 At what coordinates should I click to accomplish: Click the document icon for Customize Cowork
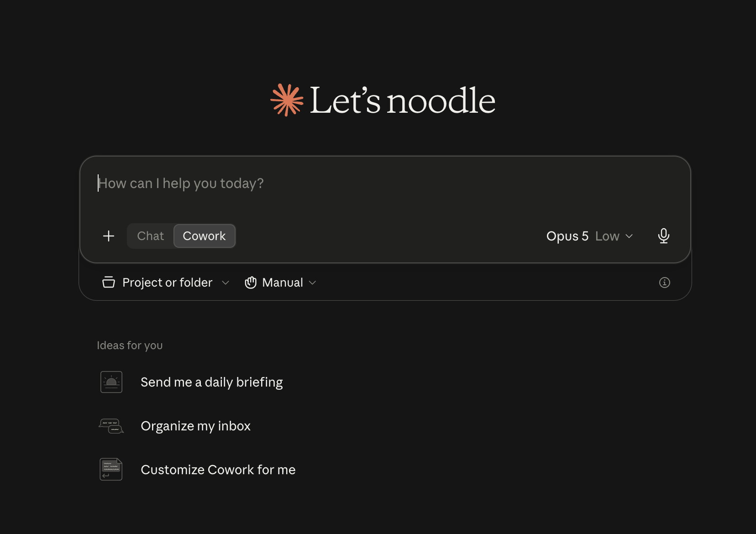111,470
